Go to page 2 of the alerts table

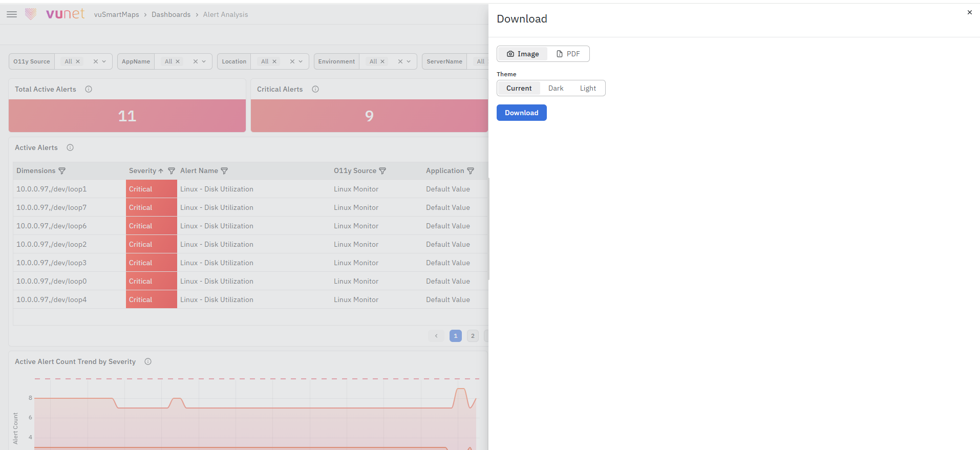473,336
